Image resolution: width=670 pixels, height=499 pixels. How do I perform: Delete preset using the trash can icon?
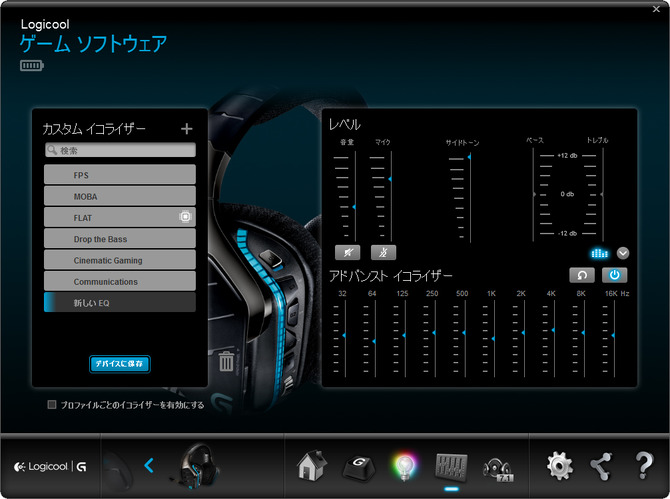click(226, 361)
